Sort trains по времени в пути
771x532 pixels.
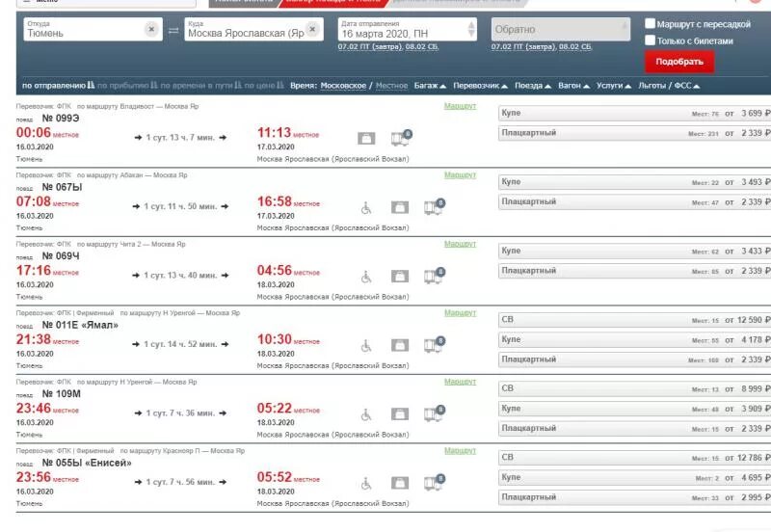[x=201, y=86]
